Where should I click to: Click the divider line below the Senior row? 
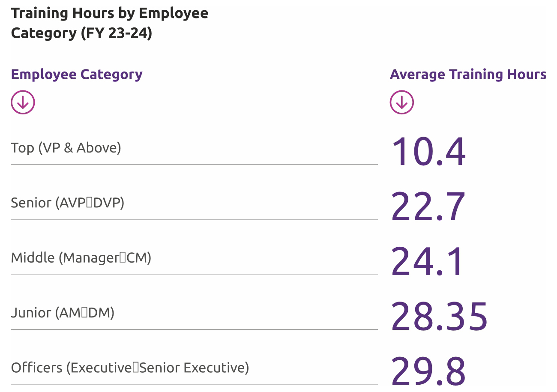pyautogui.click(x=194, y=220)
